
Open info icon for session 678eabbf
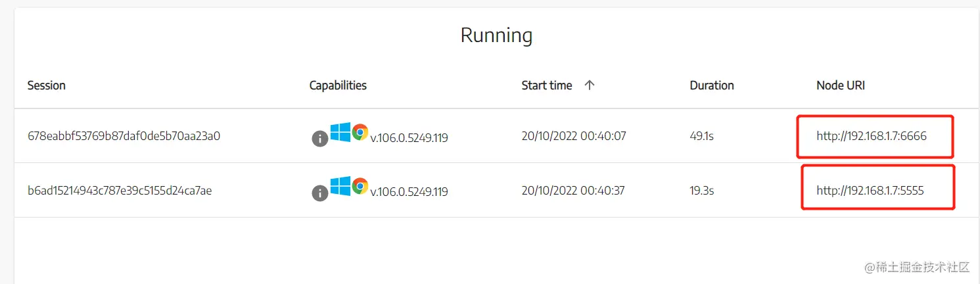pos(319,139)
